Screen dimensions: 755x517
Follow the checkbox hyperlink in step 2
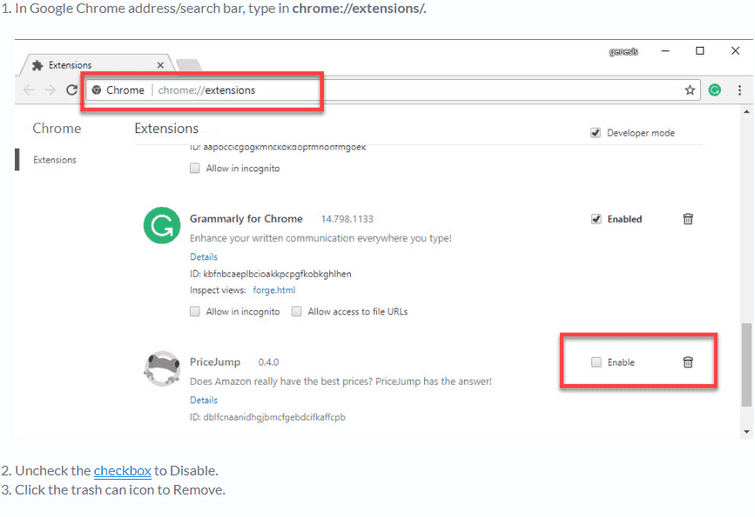coord(122,470)
